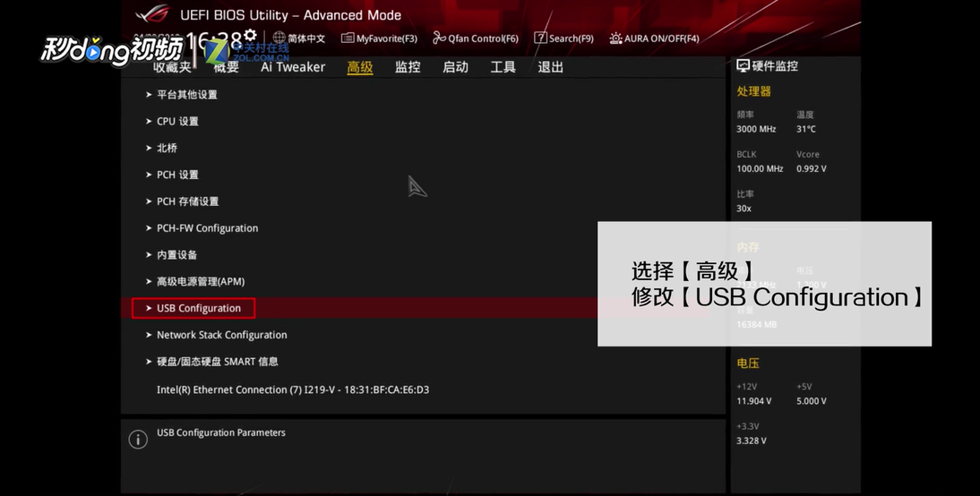
Task: Click the 3.328 V reading
Action: click(x=752, y=441)
